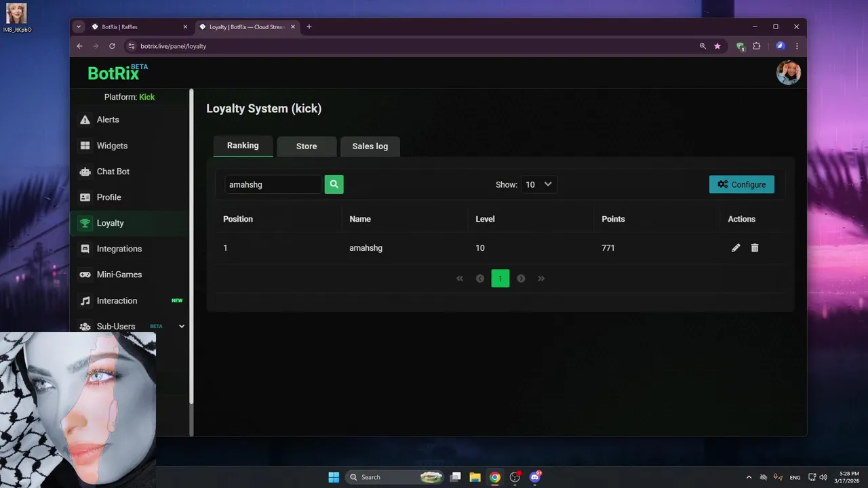The width and height of the screenshot is (868, 488).
Task: Select Loyalty in the sidebar
Action: 130,223
